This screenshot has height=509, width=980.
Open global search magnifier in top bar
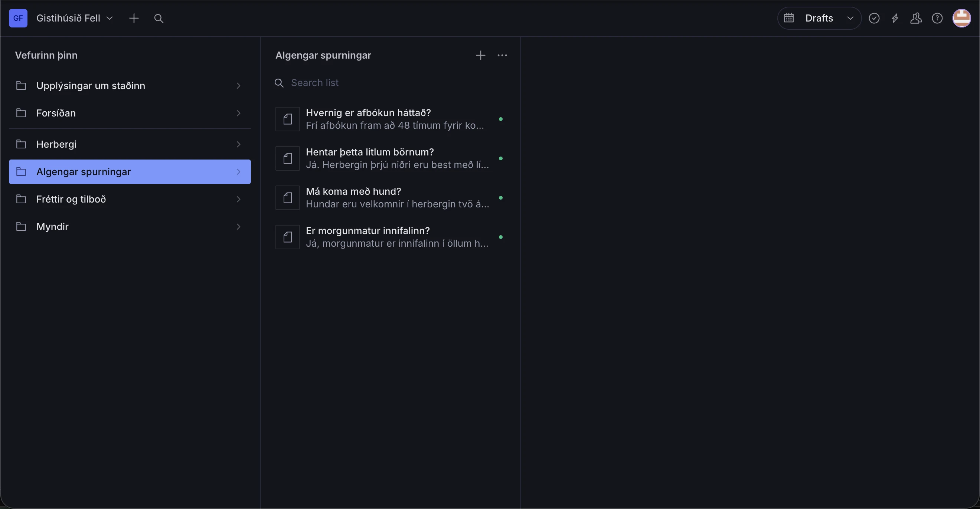point(159,18)
